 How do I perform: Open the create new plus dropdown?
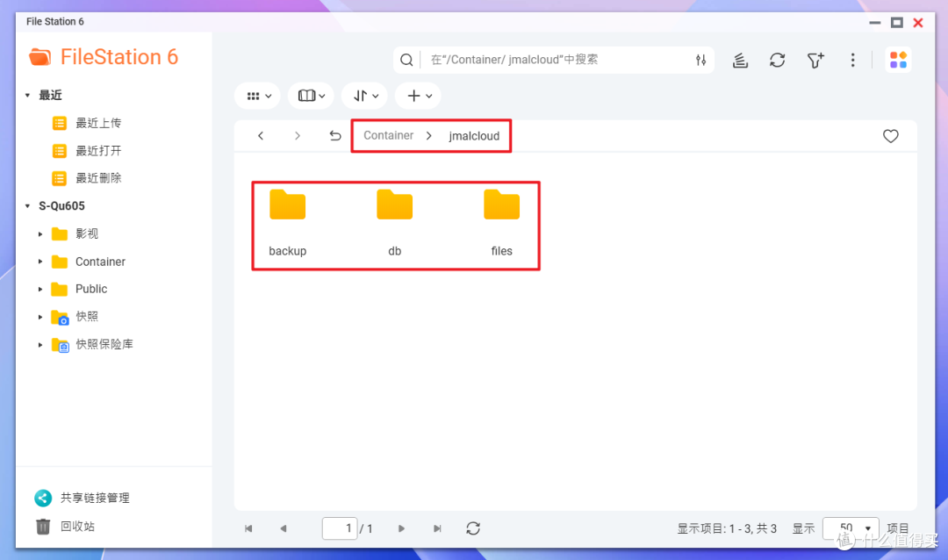[x=419, y=96]
